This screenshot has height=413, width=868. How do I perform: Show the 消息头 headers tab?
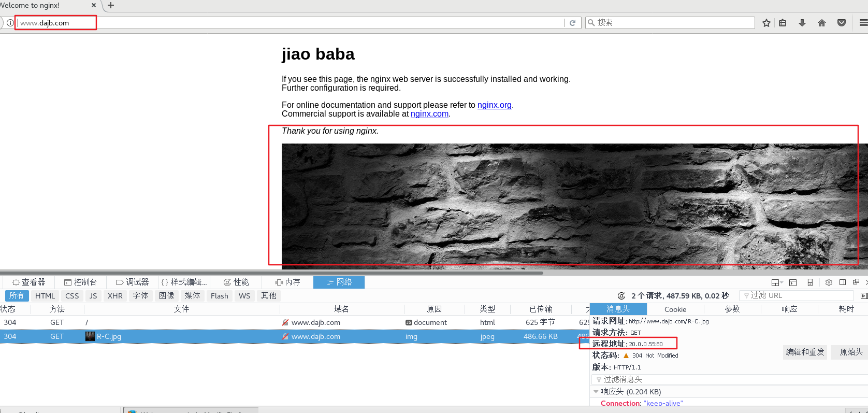click(x=618, y=309)
